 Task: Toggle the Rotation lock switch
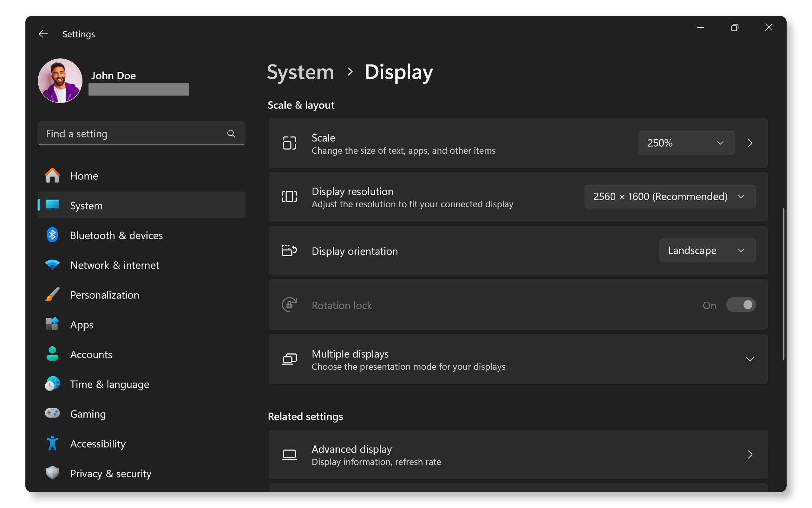point(741,305)
